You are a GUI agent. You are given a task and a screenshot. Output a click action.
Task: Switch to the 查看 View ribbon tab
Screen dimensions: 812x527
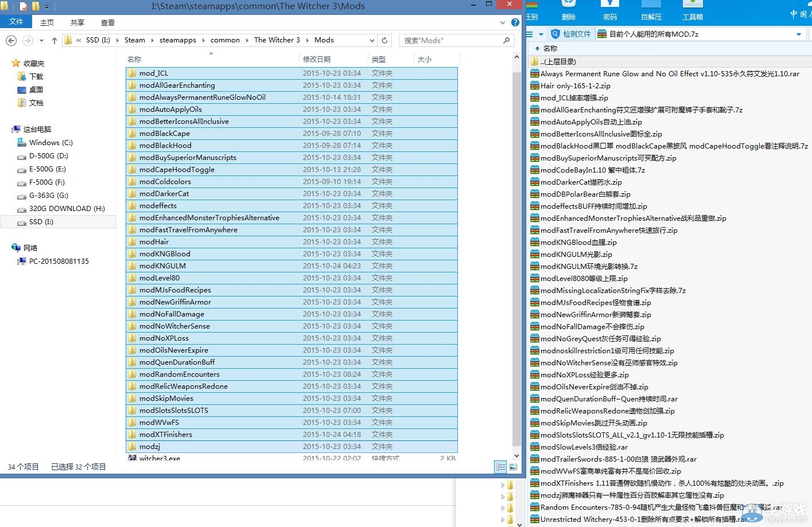click(108, 22)
